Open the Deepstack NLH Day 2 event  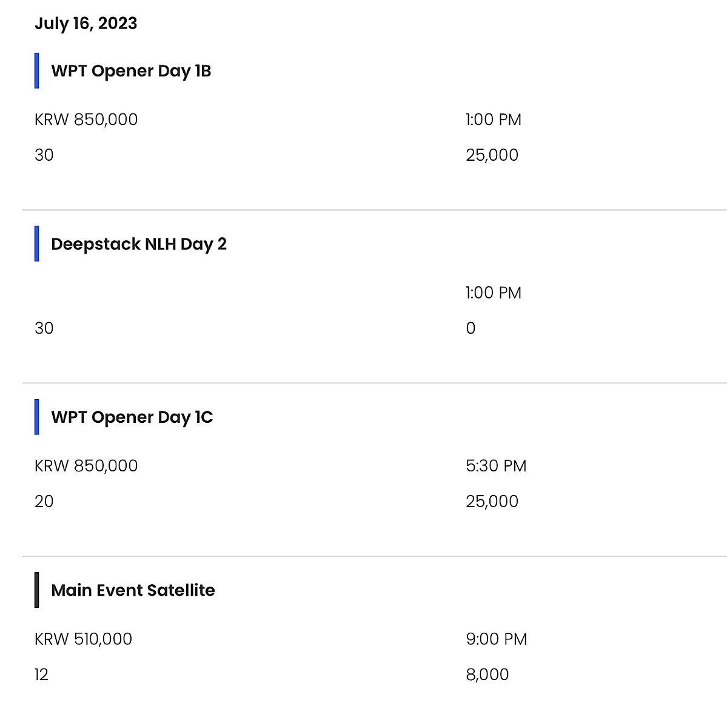139,244
